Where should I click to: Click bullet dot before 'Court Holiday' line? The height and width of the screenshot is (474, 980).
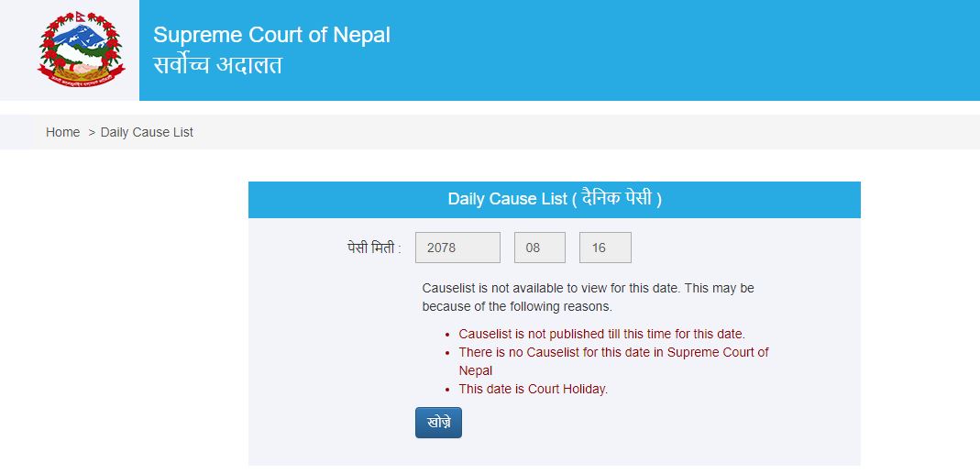[x=447, y=389]
